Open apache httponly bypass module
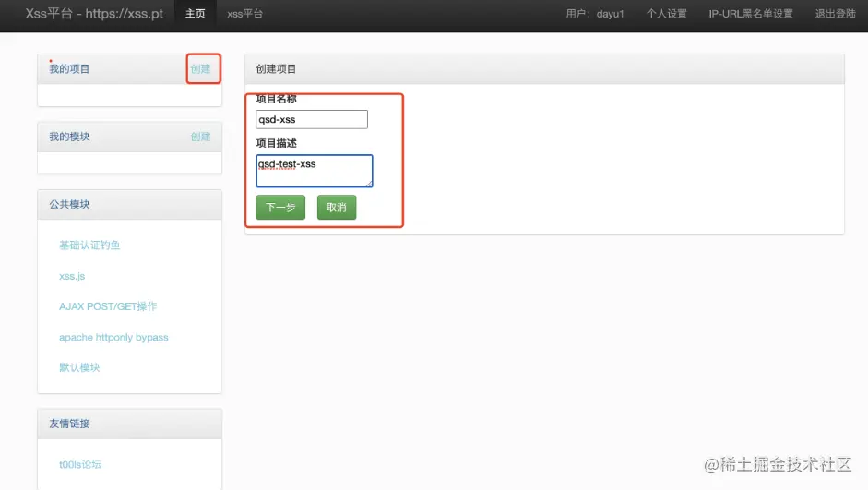868x490 pixels. click(x=113, y=337)
